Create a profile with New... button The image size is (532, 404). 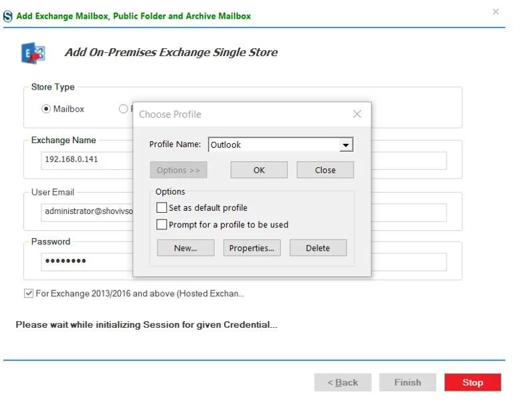(186, 248)
